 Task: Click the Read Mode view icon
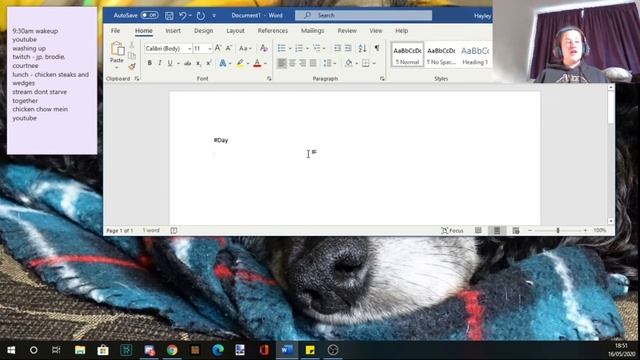click(478, 231)
